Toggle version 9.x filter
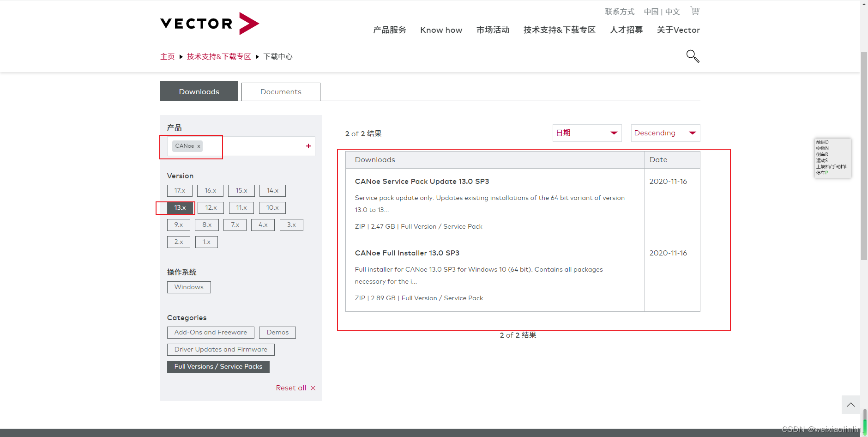The height and width of the screenshot is (437, 868). point(179,225)
